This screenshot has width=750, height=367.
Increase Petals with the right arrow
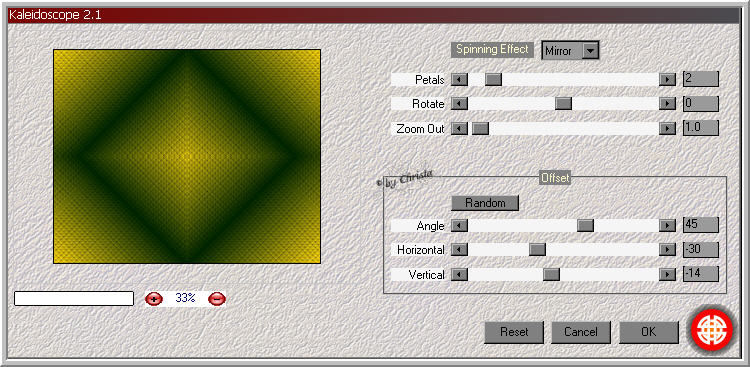[667, 79]
